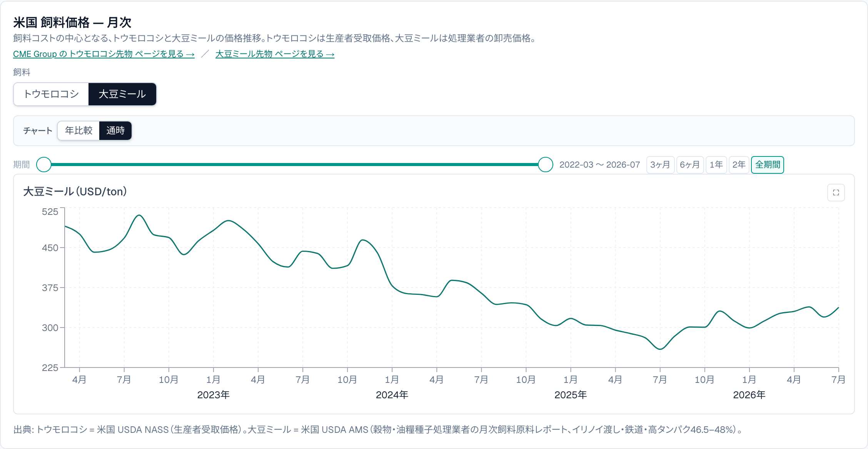Choose the 全期間 range button
Viewport: 868px width, 449px height.
pyautogui.click(x=768, y=165)
